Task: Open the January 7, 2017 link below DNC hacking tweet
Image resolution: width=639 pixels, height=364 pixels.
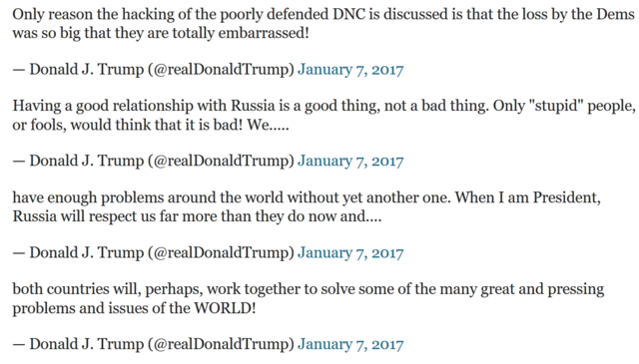Action: pos(350,70)
